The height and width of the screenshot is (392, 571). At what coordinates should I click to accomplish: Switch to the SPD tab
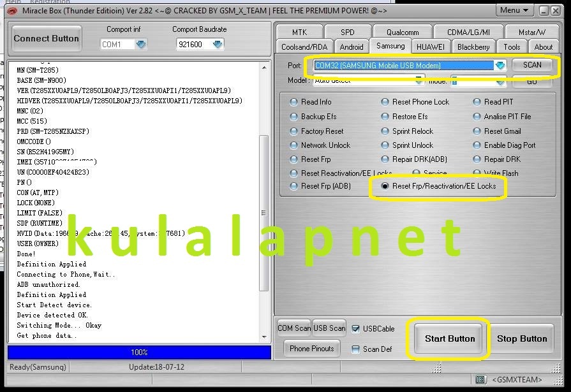tap(348, 32)
